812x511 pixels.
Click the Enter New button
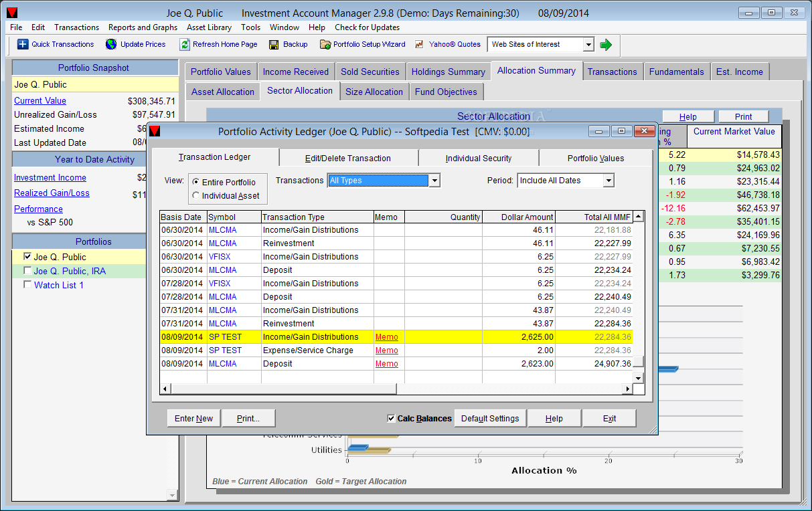click(x=193, y=418)
